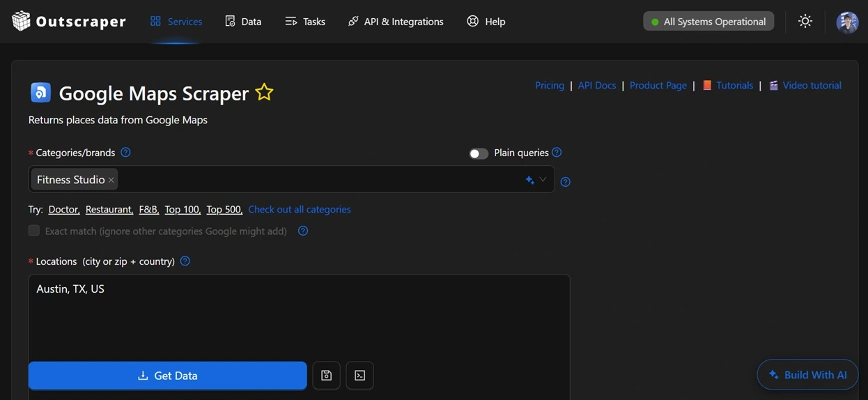The image size is (868, 400).
Task: Click the AI sparkle icon in categories field
Action: coord(529,180)
